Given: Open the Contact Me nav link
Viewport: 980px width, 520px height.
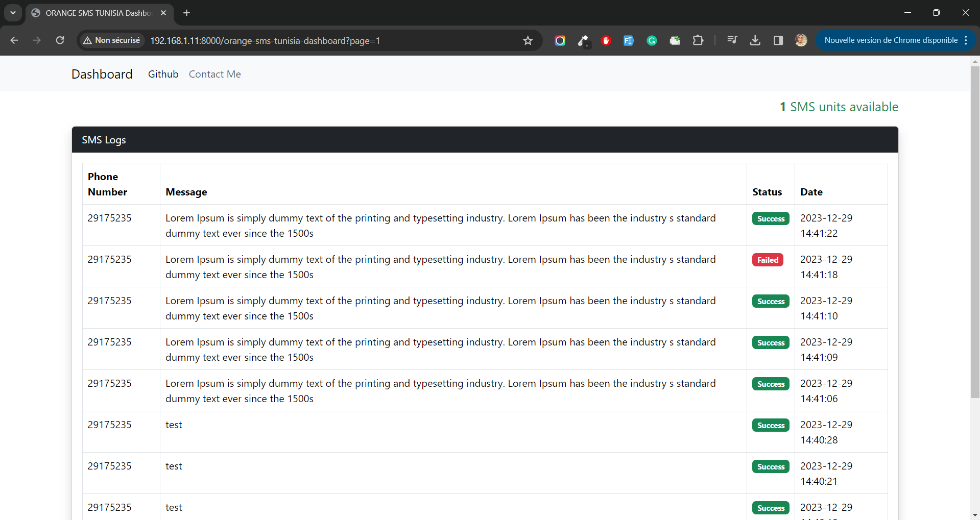Looking at the screenshot, I should click(215, 74).
